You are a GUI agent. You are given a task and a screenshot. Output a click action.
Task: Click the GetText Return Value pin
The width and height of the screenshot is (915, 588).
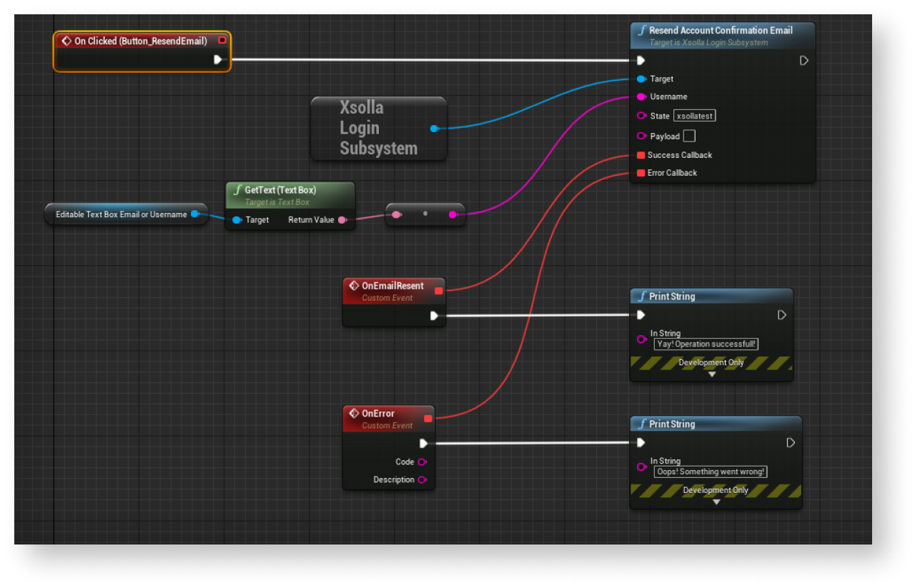coord(342,220)
